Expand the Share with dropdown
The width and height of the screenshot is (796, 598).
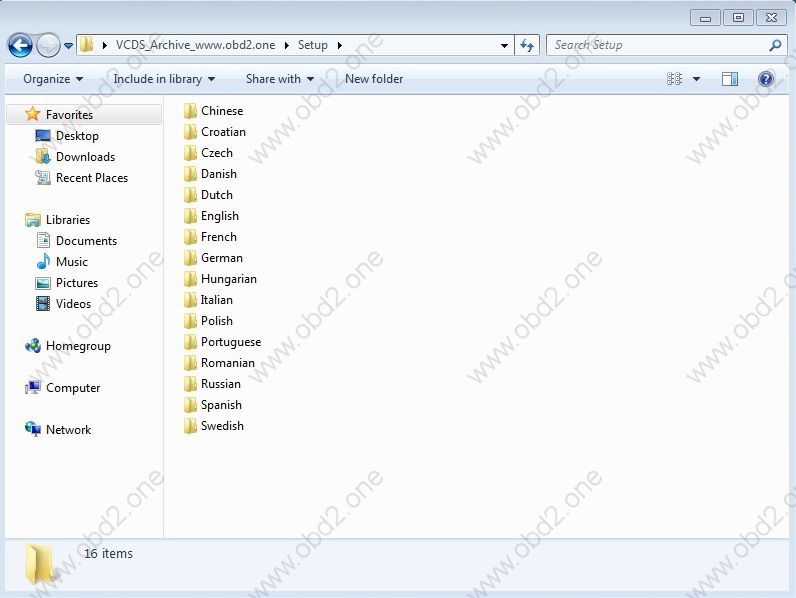tap(279, 79)
